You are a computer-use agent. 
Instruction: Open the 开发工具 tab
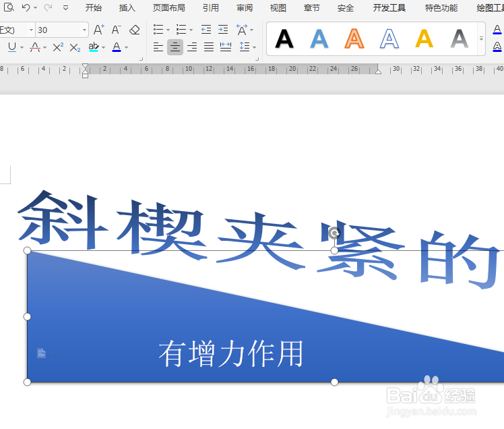point(389,7)
